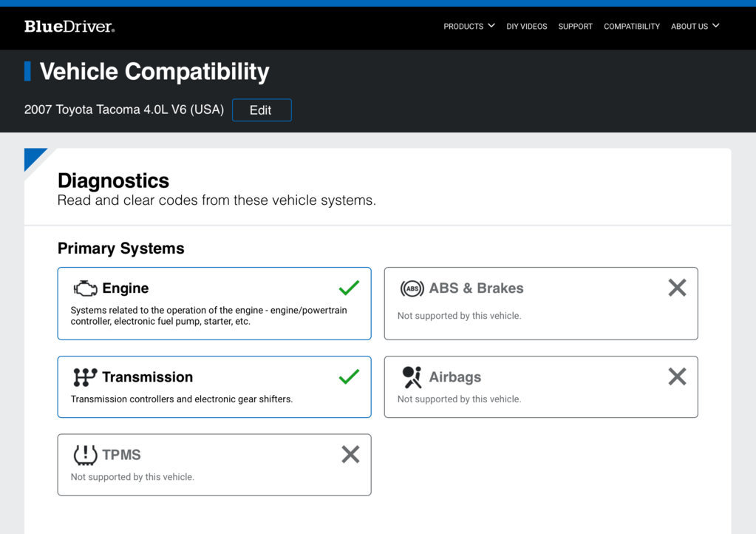Click the TPMS X mark

(350, 454)
